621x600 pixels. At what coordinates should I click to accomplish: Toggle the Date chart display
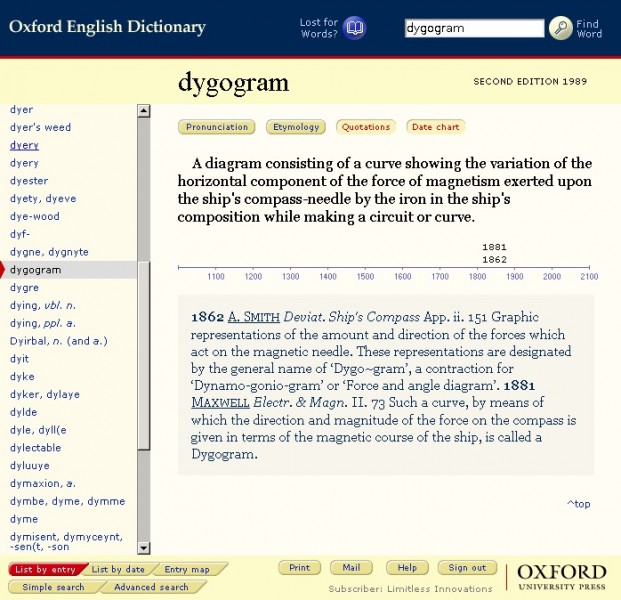pyautogui.click(x=435, y=127)
